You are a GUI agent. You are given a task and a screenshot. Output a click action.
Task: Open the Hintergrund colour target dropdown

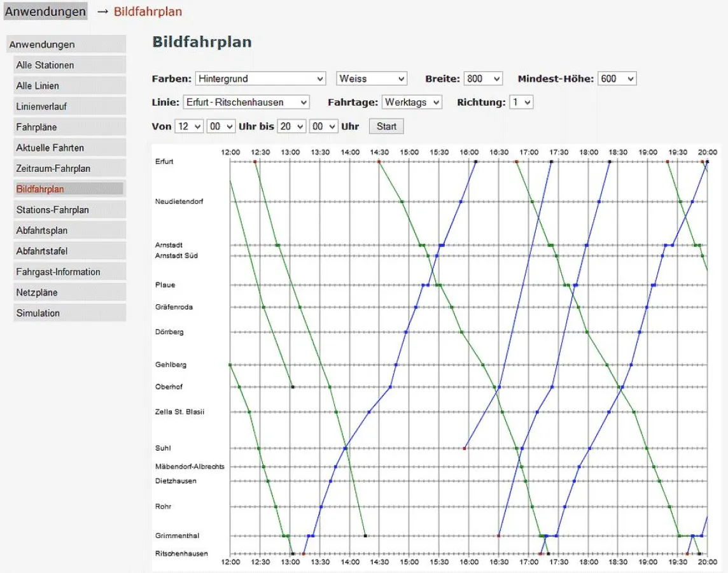coord(260,79)
